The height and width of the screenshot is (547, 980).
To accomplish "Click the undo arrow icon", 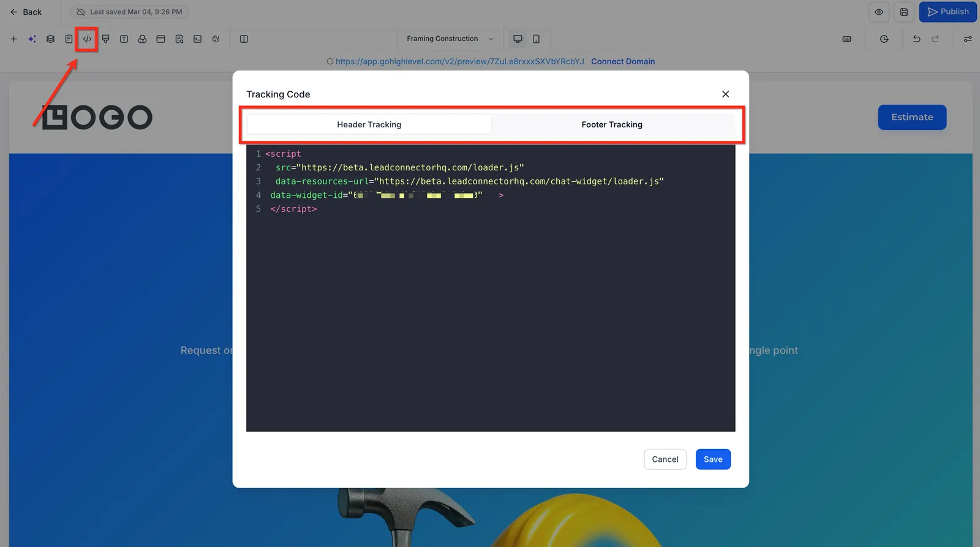I will (916, 39).
